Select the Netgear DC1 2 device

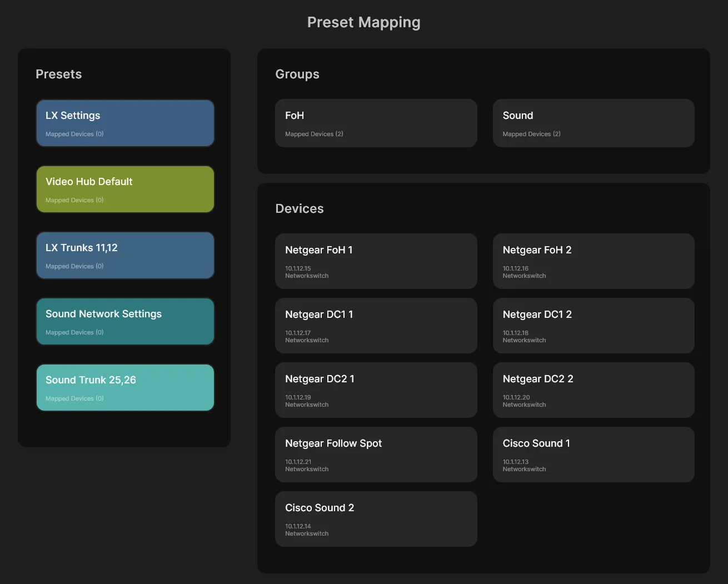point(593,325)
